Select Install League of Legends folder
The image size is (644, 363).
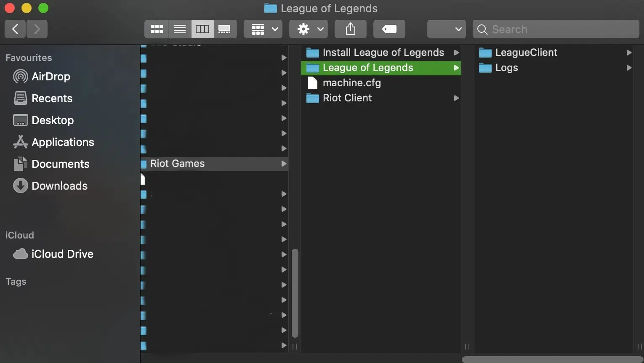point(381,53)
